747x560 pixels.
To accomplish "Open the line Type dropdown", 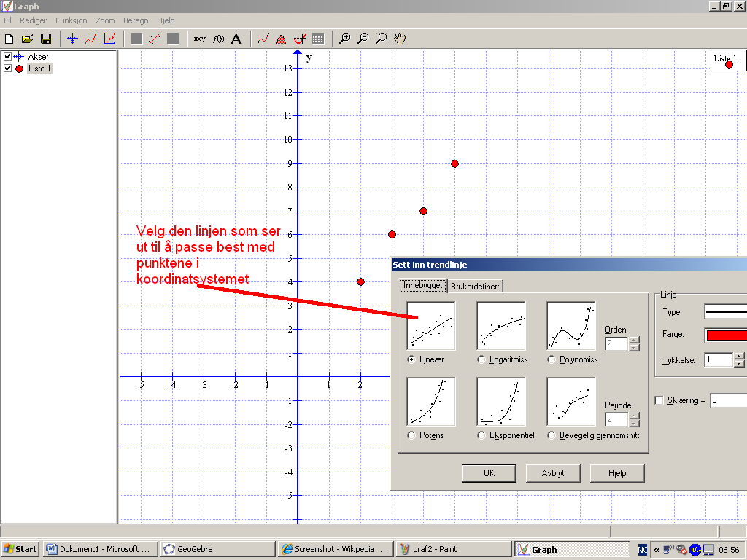I will [x=725, y=312].
